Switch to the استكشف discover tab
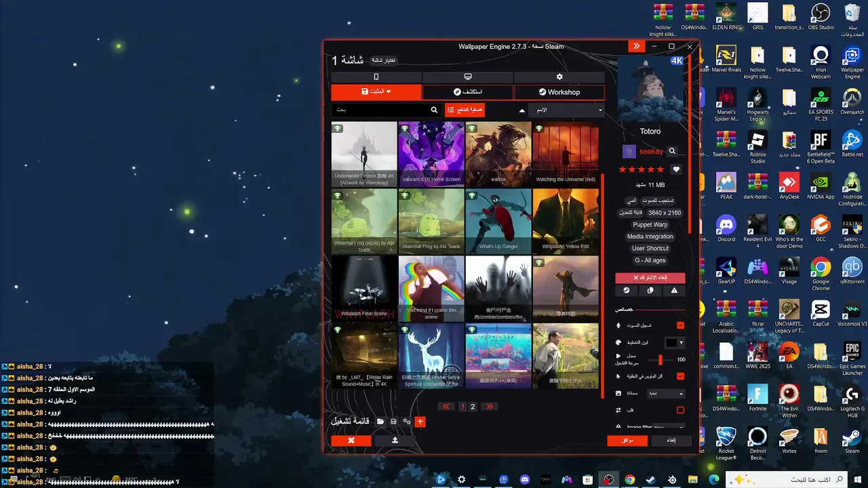Image resolution: width=868 pixels, height=488 pixels. pos(468,91)
